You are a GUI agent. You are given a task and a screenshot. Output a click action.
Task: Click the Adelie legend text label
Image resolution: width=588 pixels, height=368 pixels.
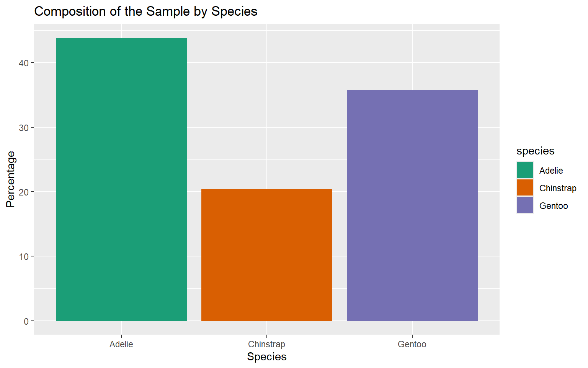[551, 171]
